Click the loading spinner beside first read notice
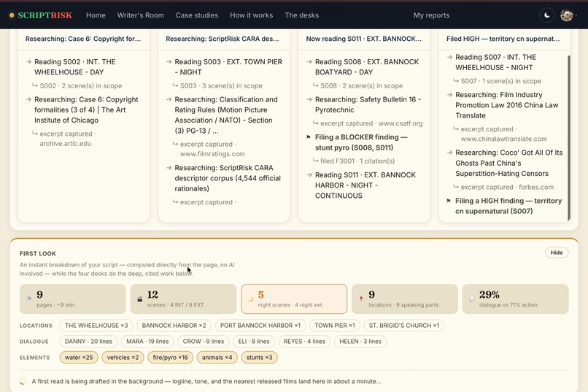The width and height of the screenshot is (588, 392). pos(23,382)
